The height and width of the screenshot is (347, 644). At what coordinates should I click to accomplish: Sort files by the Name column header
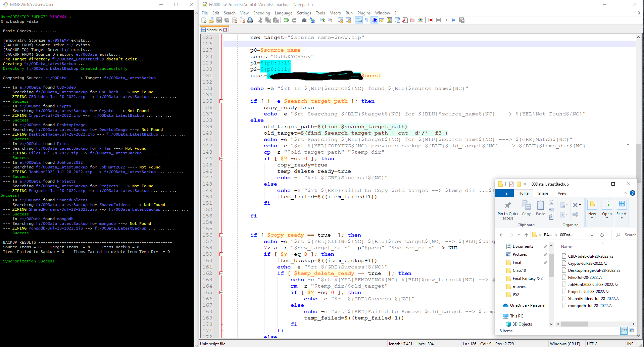point(566,247)
